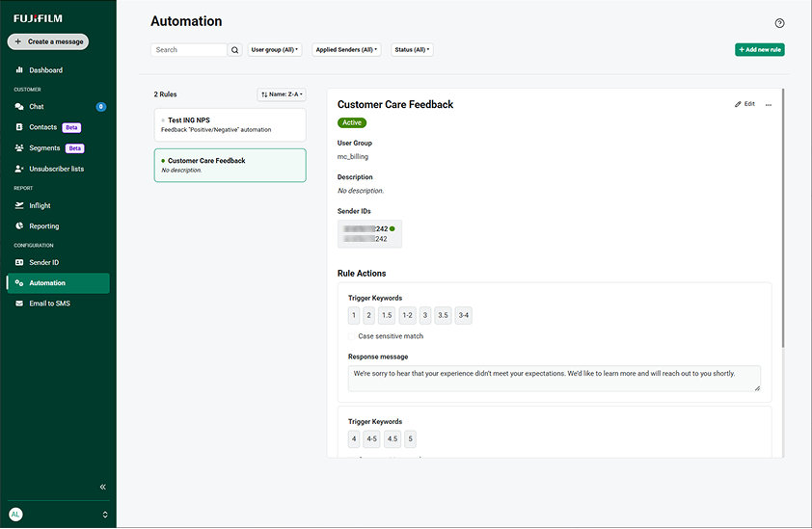
Task: Open Email to SMS menu item
Action: tap(49, 304)
